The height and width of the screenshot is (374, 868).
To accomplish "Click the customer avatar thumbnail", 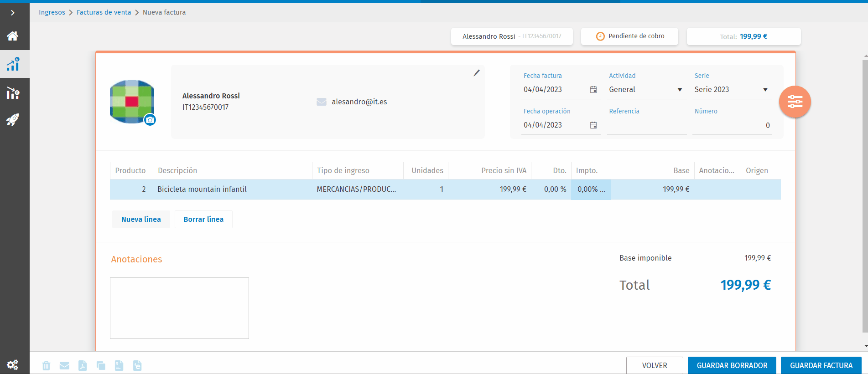I will [132, 102].
